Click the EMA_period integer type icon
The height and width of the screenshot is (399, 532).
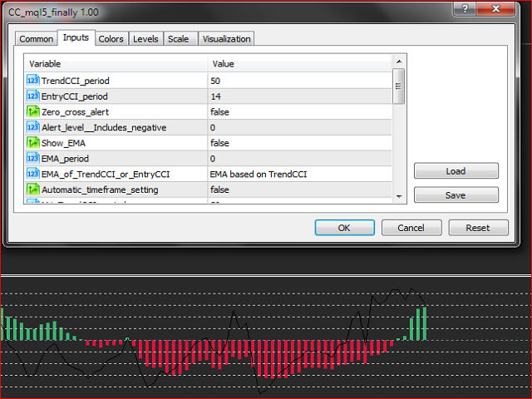[x=32, y=158]
